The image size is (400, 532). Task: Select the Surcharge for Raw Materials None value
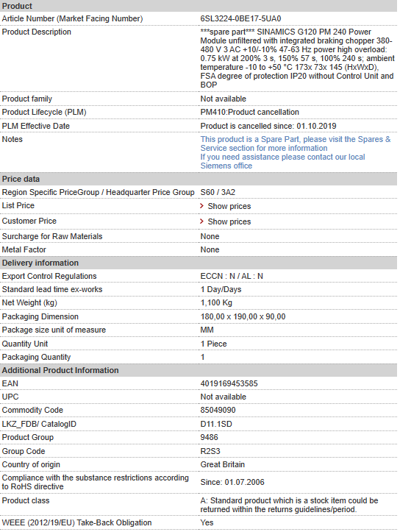point(210,236)
